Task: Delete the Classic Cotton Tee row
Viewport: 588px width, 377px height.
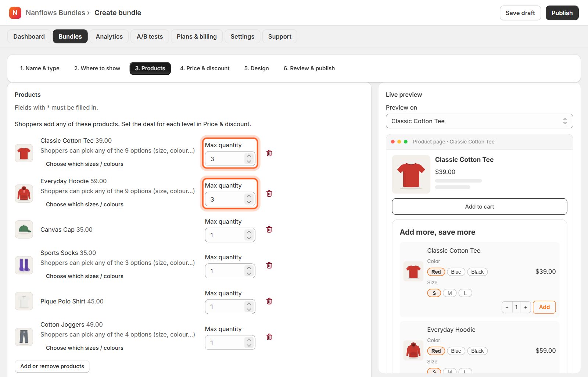Action: [x=269, y=153]
